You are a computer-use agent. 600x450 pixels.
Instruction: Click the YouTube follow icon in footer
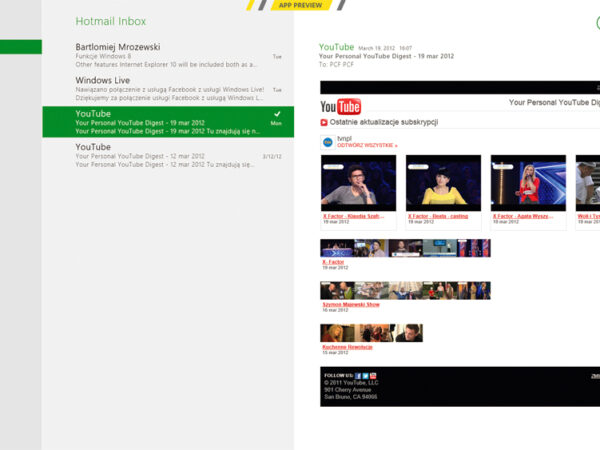(373, 375)
